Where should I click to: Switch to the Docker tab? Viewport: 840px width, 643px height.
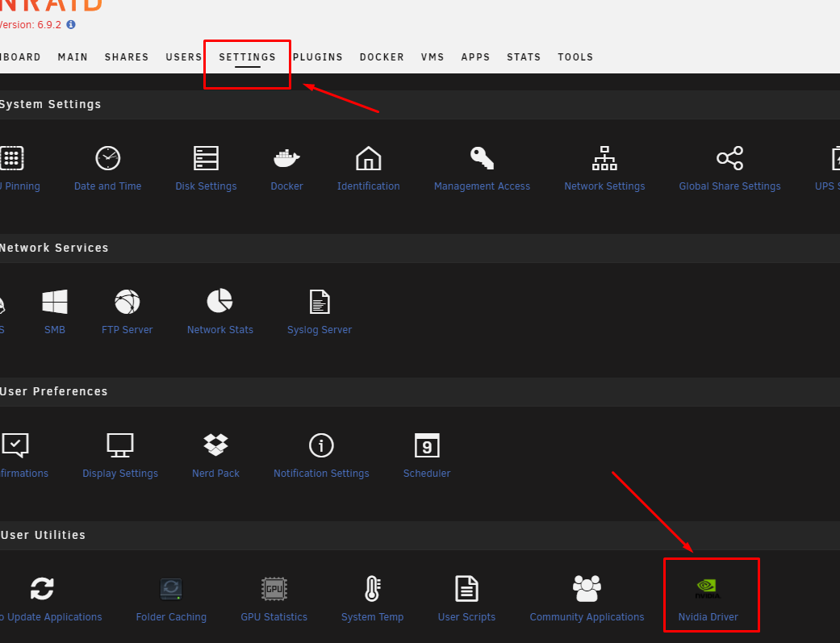coord(382,56)
